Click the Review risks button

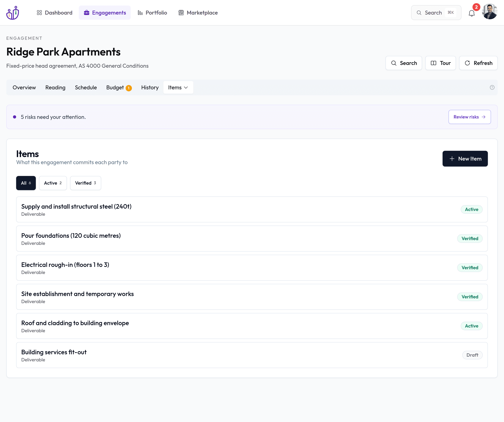click(x=469, y=117)
